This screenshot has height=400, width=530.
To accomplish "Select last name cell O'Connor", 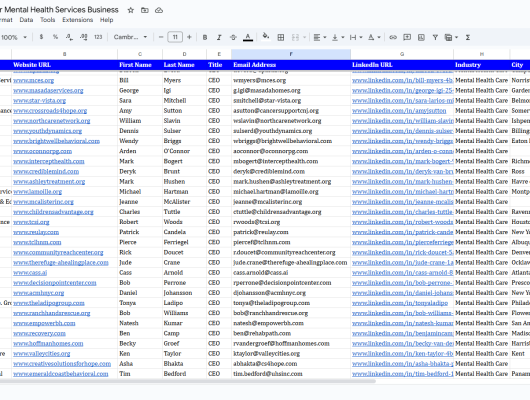I will (185, 151).
